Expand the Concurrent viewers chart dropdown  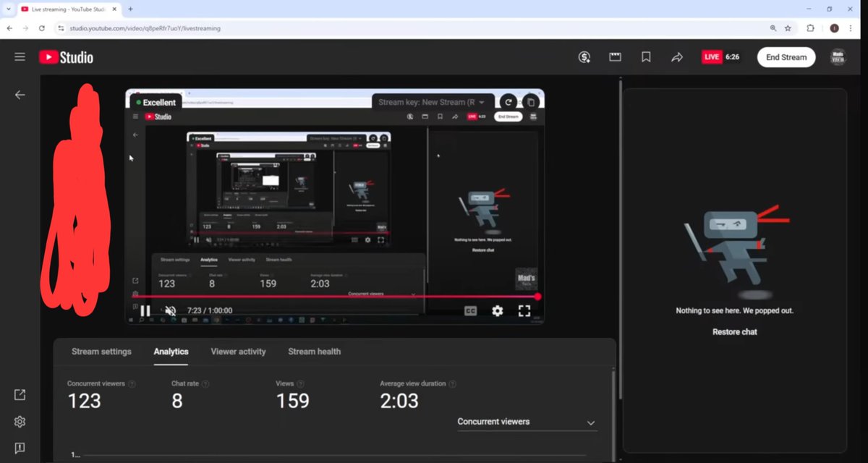(x=527, y=422)
